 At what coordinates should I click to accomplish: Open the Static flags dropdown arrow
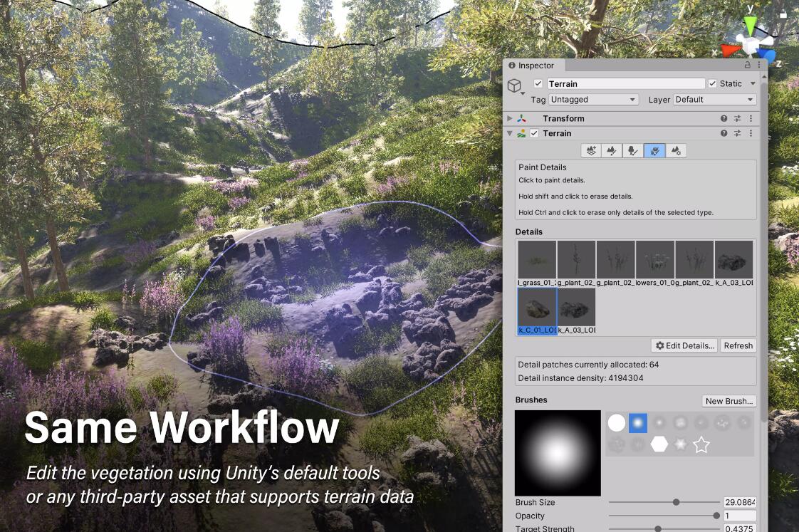coord(753,83)
